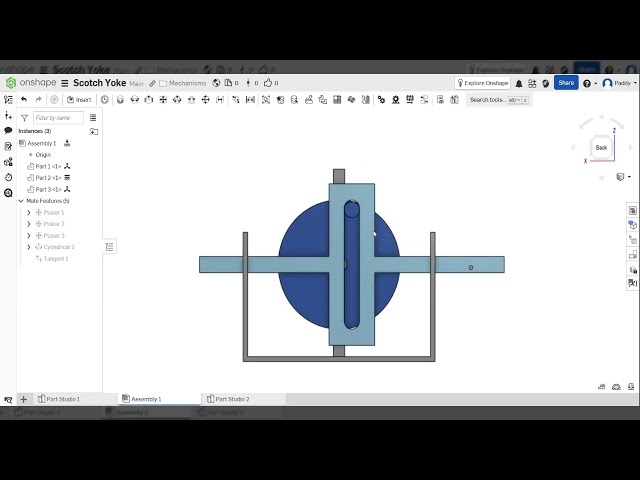
Task: Expand the Planar 1 mate
Action: (29, 212)
